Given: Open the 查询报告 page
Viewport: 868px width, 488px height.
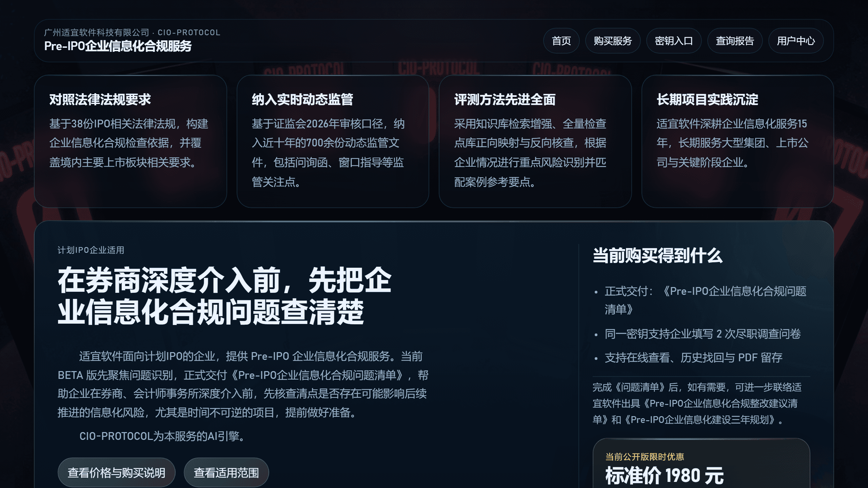Looking at the screenshot, I should (x=734, y=41).
